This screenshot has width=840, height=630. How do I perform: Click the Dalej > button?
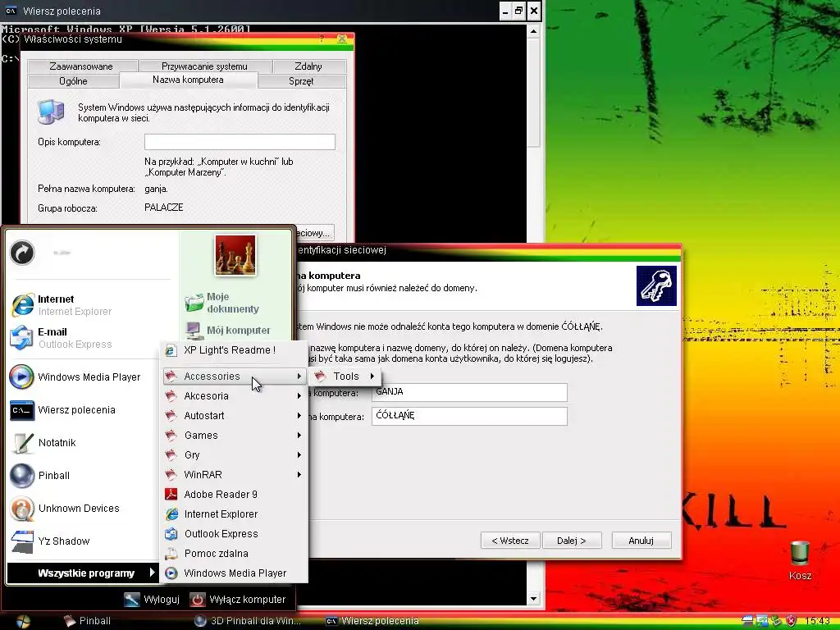coord(572,541)
